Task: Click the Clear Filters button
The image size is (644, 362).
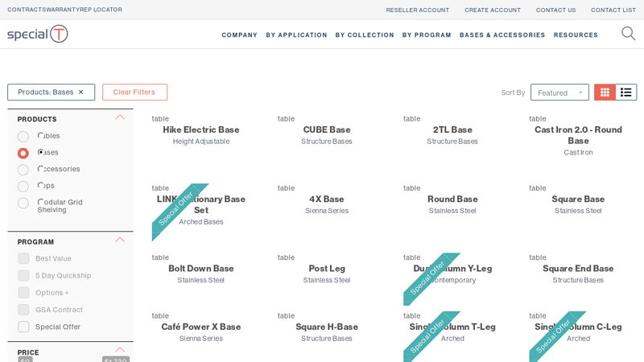Action: coord(134,93)
